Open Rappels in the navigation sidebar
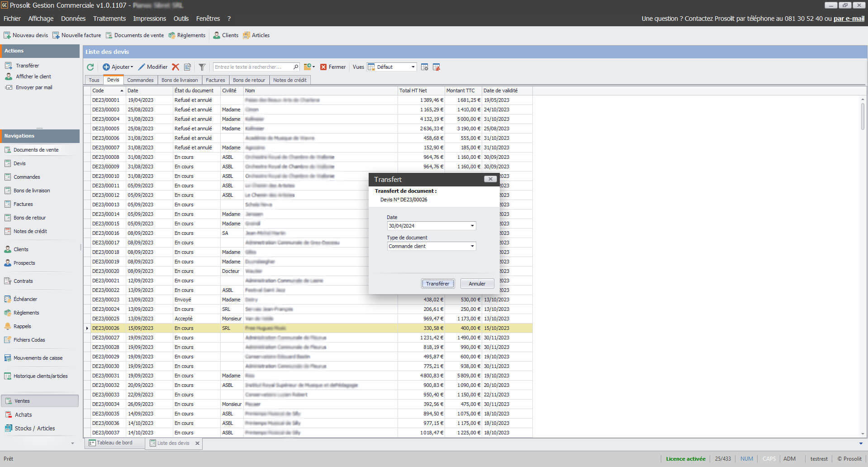Screen dimensions: 868x467 tap(22, 326)
